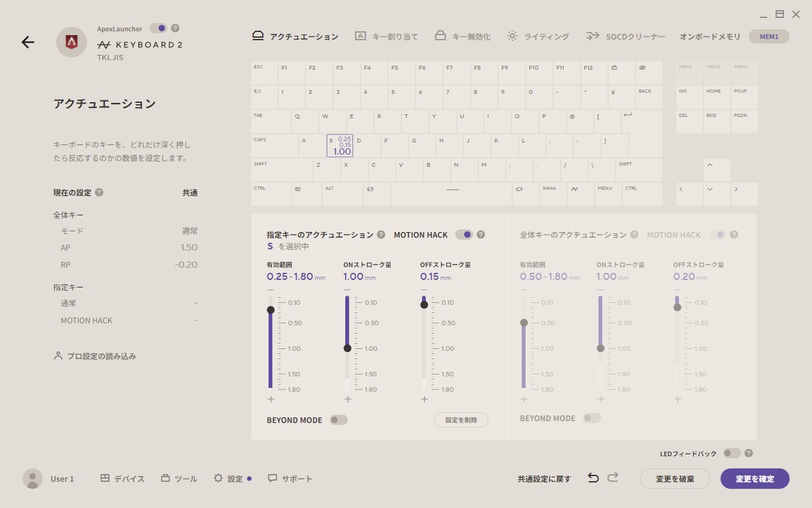Disable the MOTION HACK toggle
This screenshot has height=508, width=812.
click(465, 235)
